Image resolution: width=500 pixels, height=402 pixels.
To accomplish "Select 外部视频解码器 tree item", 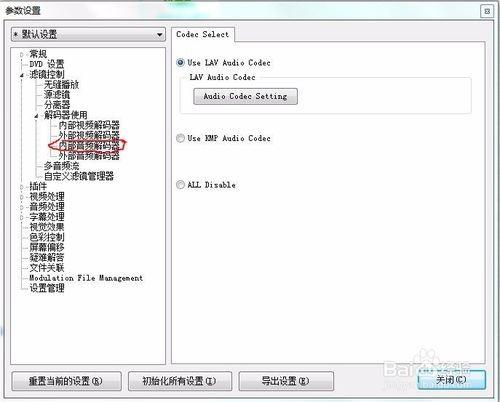I will (89, 135).
